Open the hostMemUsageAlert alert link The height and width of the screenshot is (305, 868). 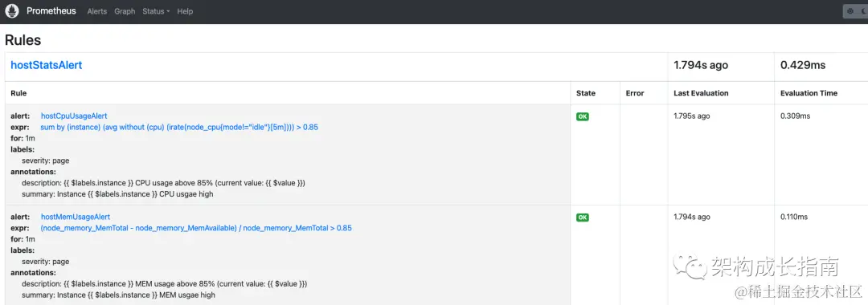(76, 217)
